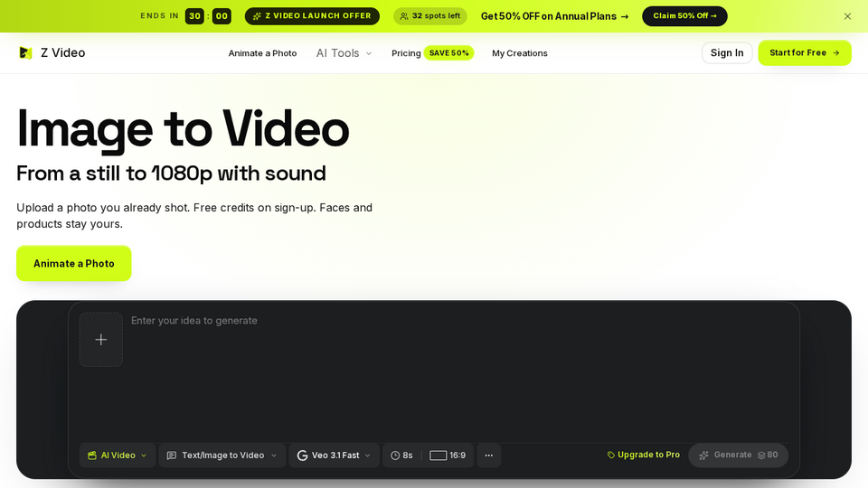Click the countdown minutes box showing 30
The height and width of the screenshot is (488, 868).
click(x=195, y=16)
